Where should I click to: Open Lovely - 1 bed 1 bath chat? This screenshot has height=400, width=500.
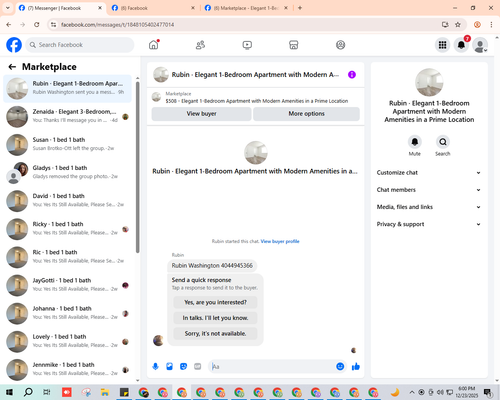67,342
